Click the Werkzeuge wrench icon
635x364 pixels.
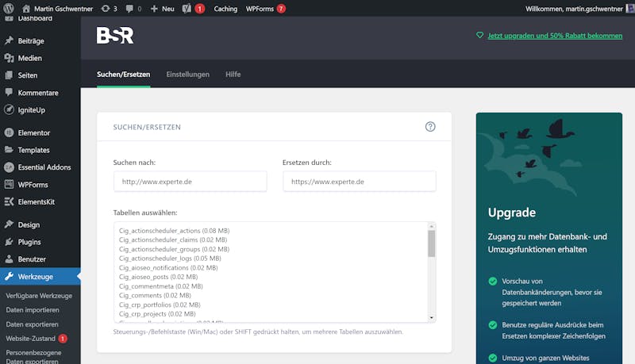pyautogui.click(x=9, y=276)
